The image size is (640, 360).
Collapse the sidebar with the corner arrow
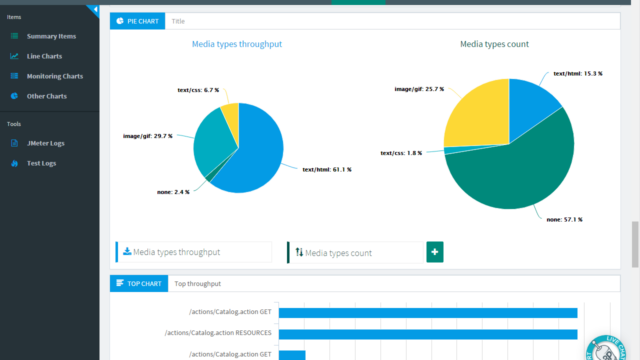coord(94,10)
